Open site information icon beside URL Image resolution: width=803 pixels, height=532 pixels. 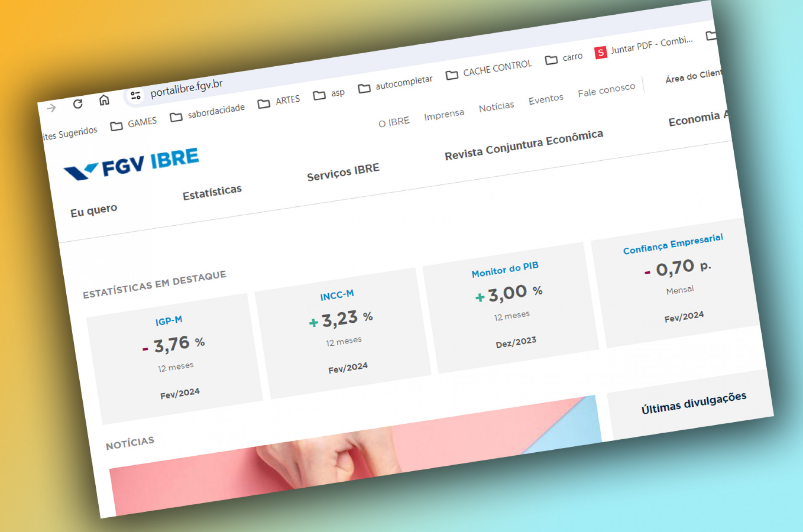pos(135,95)
